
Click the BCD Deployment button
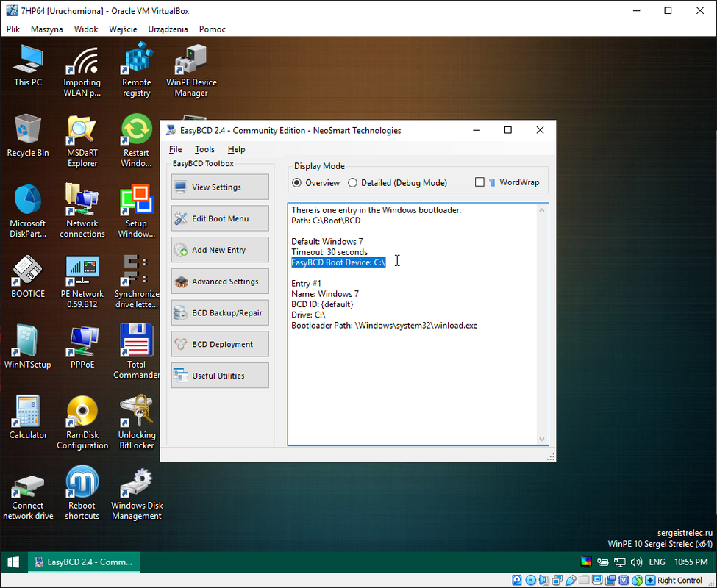coord(220,344)
